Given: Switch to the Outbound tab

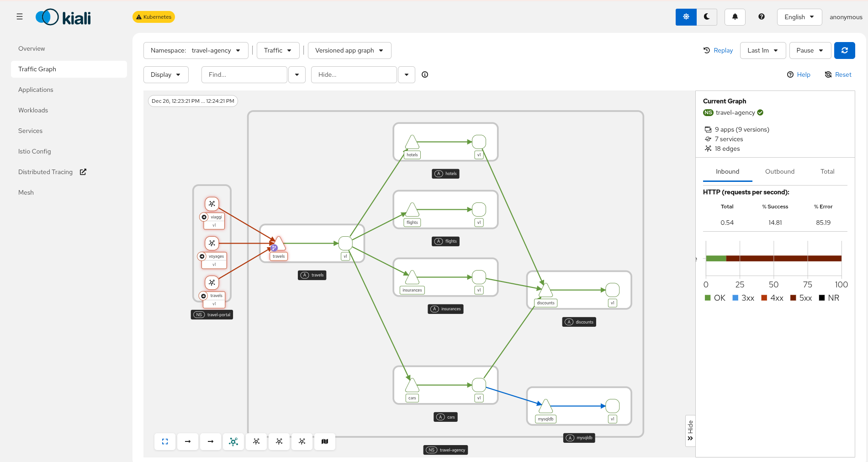Looking at the screenshot, I should [x=779, y=171].
